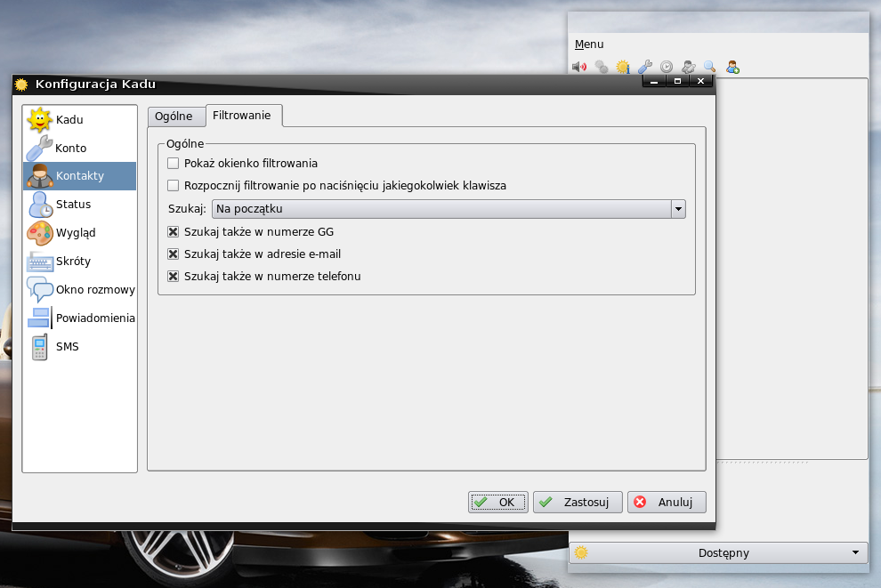Select the Skróty keyboard shortcuts section

pyautogui.click(x=80, y=262)
